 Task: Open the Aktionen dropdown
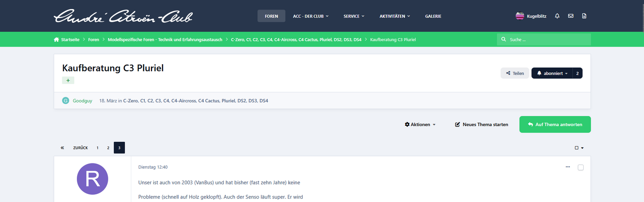pos(420,124)
